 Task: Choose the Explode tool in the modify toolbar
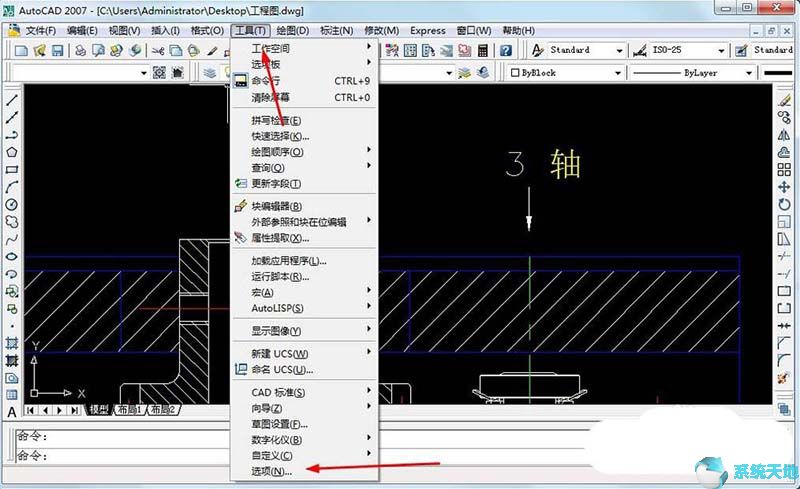tap(784, 378)
